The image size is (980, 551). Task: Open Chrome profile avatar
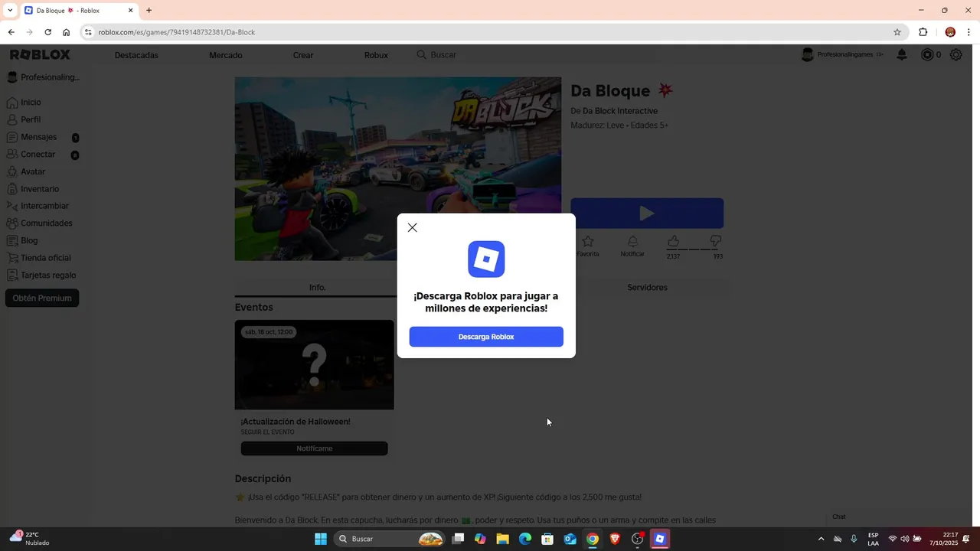[x=950, y=32]
